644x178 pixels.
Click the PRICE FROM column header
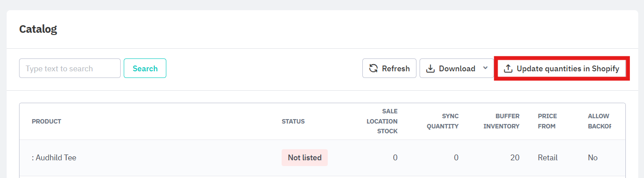547,121
